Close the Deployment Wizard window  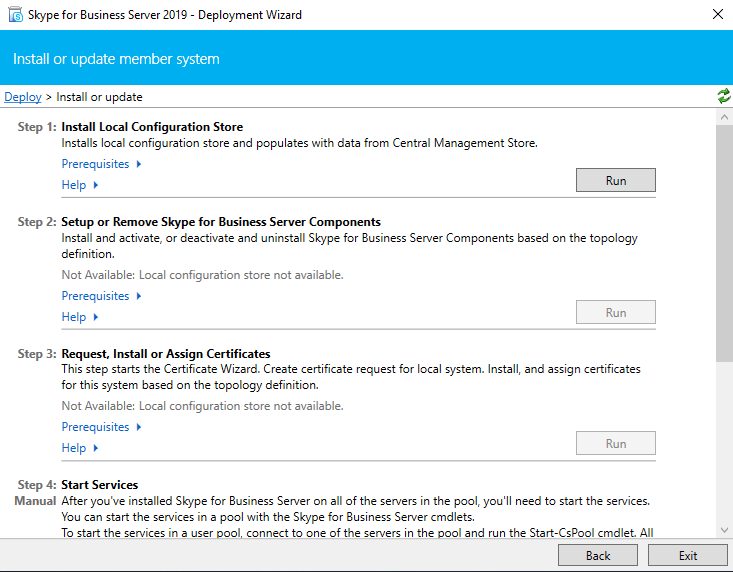click(x=717, y=15)
